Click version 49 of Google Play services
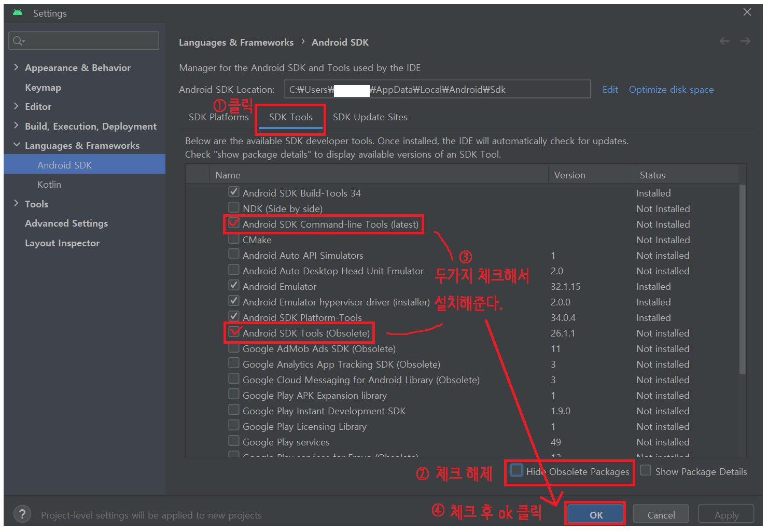 tap(556, 442)
